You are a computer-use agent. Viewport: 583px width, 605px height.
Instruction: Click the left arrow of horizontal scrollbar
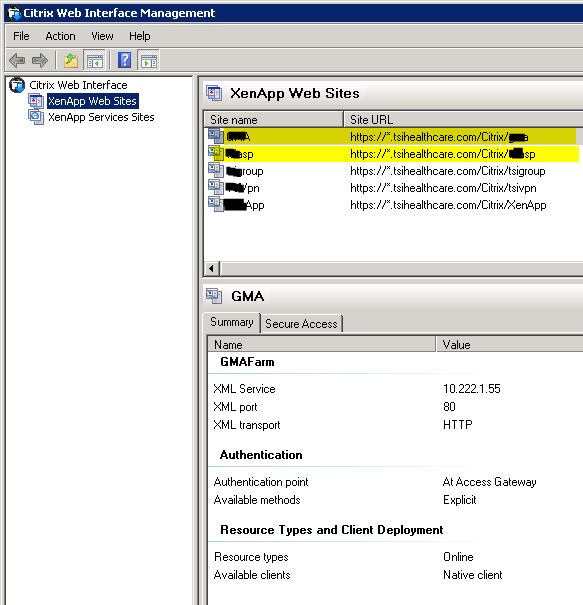[211, 268]
